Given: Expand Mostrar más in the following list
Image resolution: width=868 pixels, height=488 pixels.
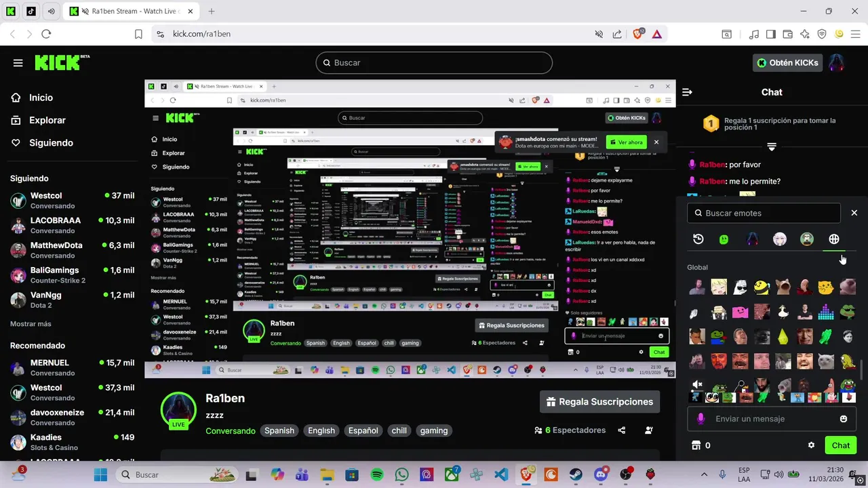Looking at the screenshot, I should click(31, 324).
